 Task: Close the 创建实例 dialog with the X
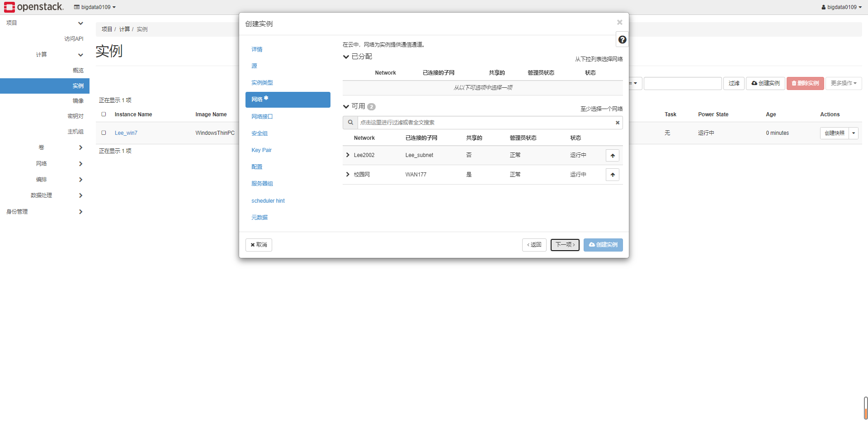[620, 22]
